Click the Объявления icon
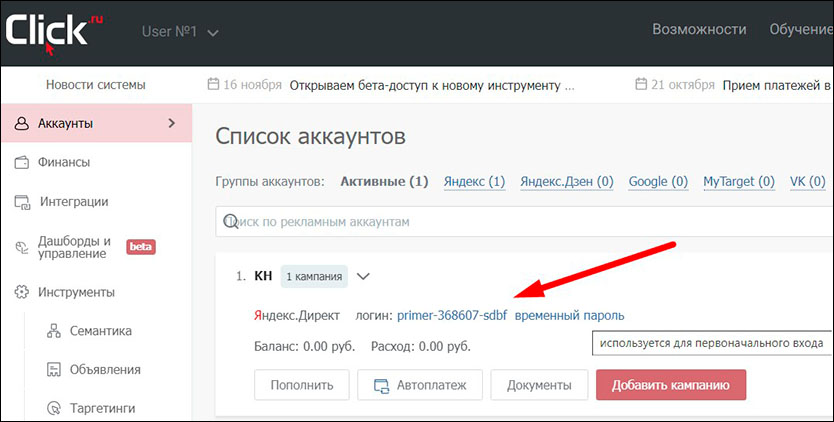834x422 pixels. coord(54,370)
